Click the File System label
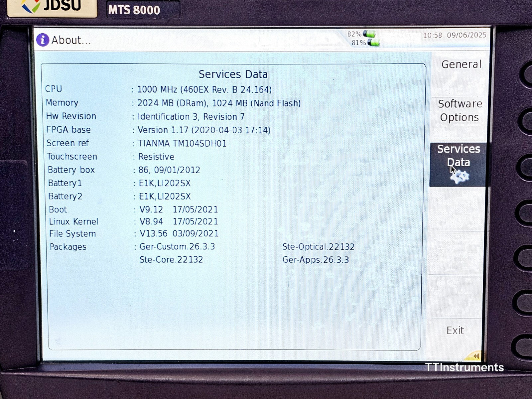 point(72,234)
